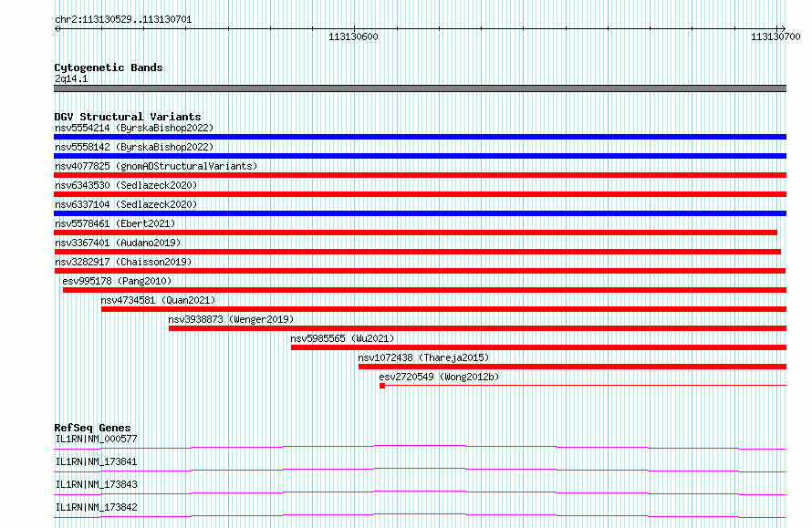Screen dimensions: 812x528
Task: Open the esv995178 (Pang2010) label
Action: tap(117, 281)
